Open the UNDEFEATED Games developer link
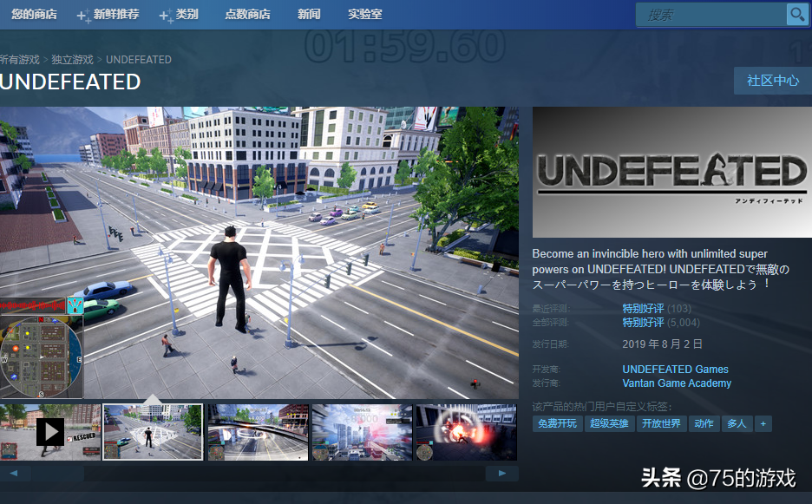 tap(675, 370)
